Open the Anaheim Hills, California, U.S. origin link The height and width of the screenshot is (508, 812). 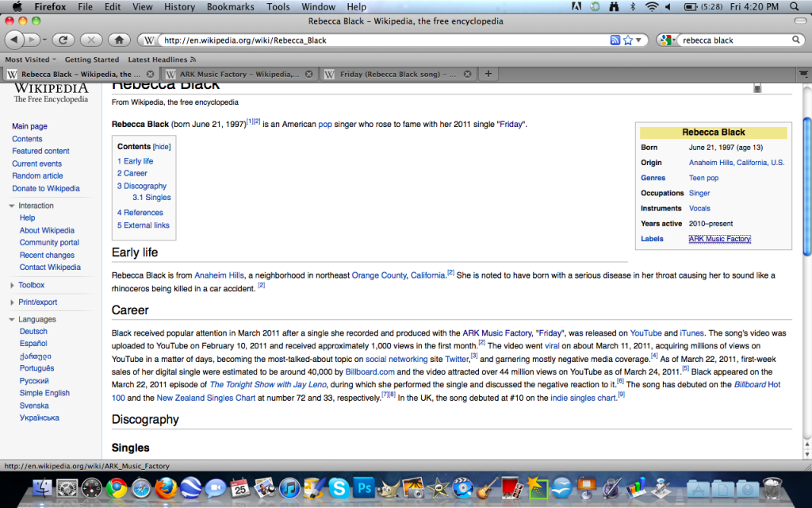737,163
